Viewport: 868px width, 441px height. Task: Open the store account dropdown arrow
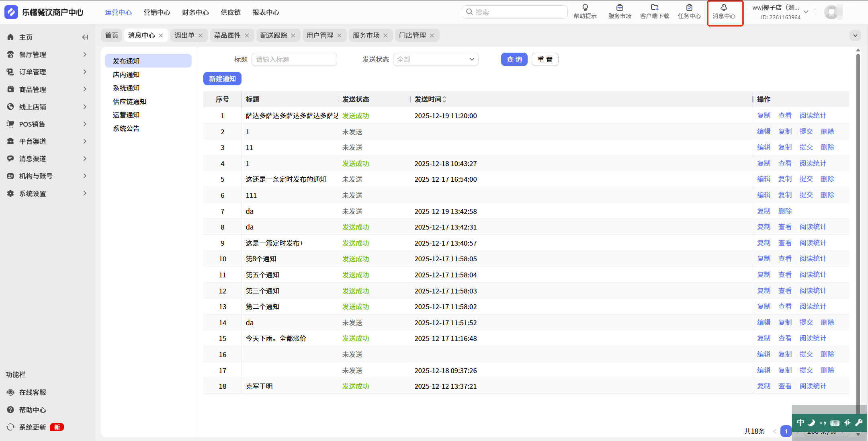pyautogui.click(x=806, y=12)
